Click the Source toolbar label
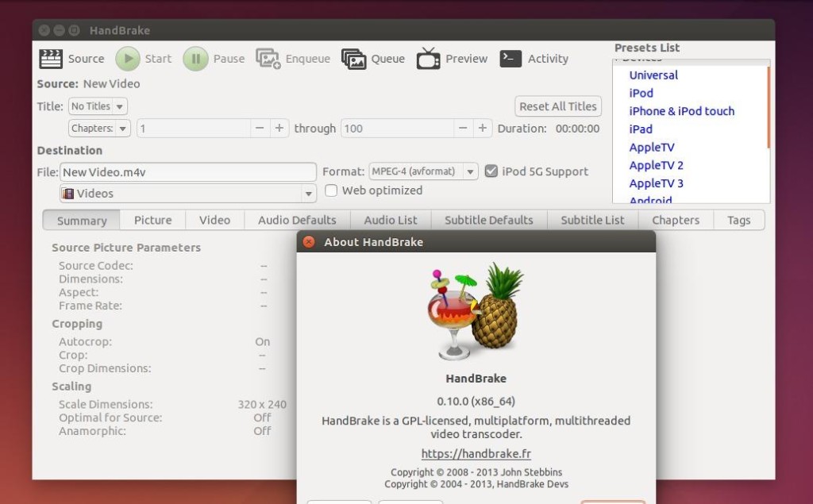 pos(86,59)
